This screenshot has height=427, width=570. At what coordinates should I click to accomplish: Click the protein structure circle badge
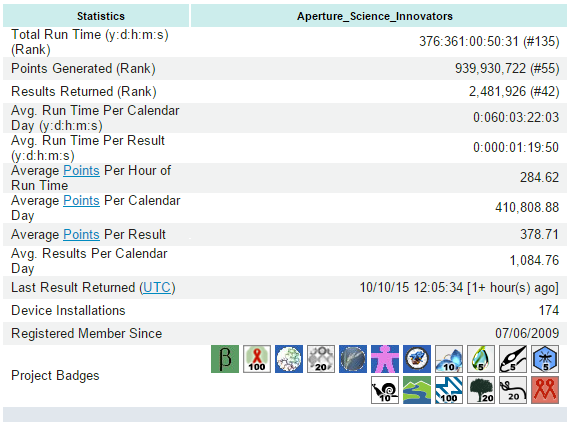[x=289, y=359]
